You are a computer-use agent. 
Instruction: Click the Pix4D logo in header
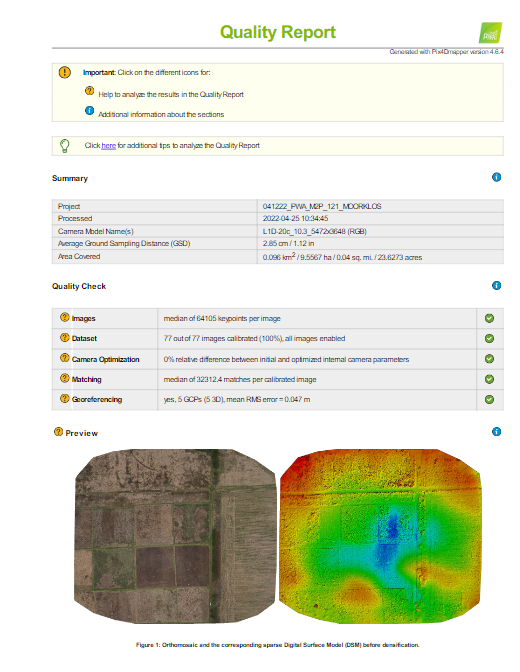490,33
